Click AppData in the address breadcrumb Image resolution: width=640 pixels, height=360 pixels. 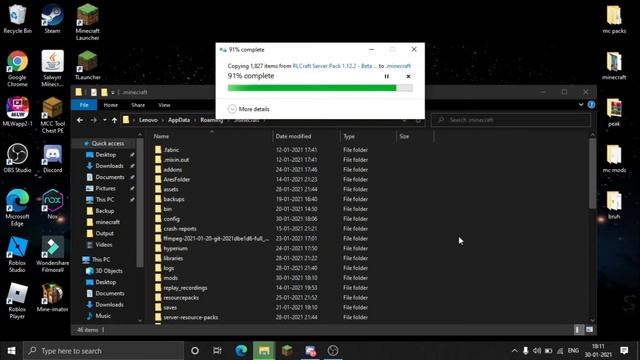click(179, 120)
